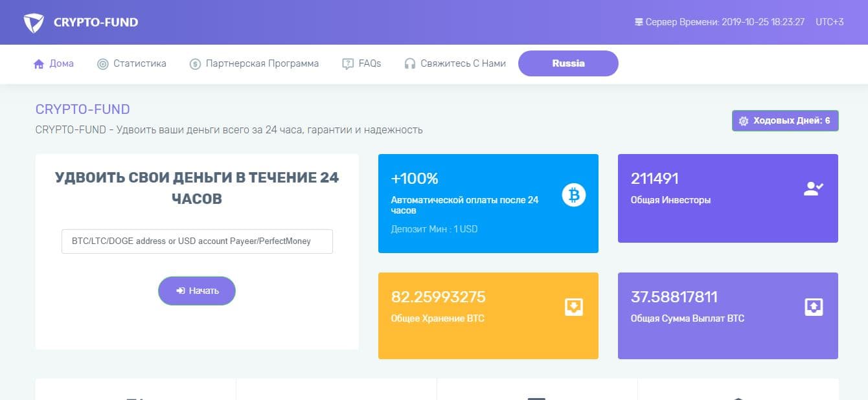Click the arrow icon inside the Начать button

pyautogui.click(x=181, y=291)
